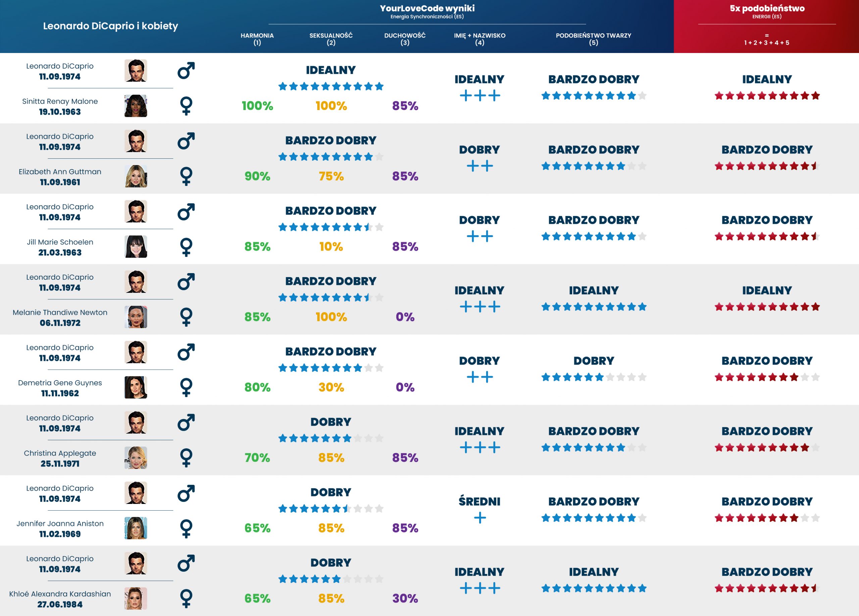Click the female symbol next to Jill Marie Schoelen

coord(186,247)
